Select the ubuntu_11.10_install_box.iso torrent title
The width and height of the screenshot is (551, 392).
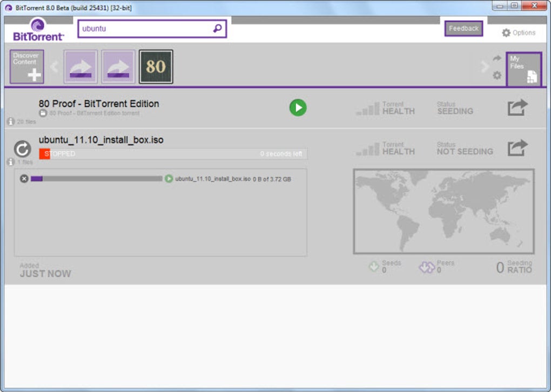pos(101,140)
